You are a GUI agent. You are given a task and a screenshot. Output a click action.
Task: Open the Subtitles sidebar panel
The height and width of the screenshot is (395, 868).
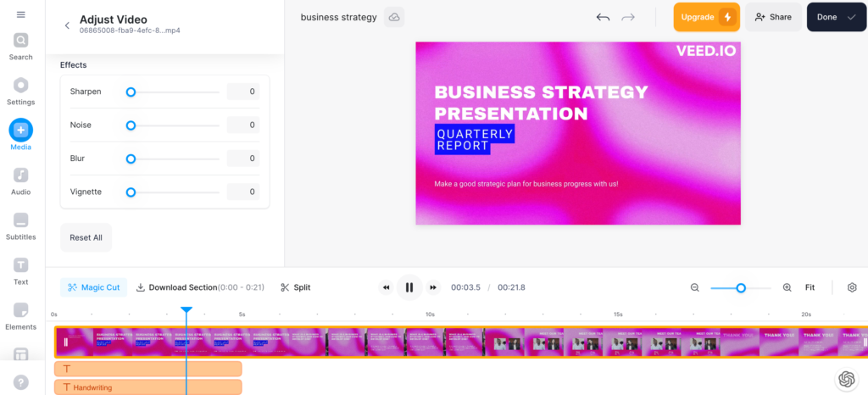pyautogui.click(x=21, y=225)
